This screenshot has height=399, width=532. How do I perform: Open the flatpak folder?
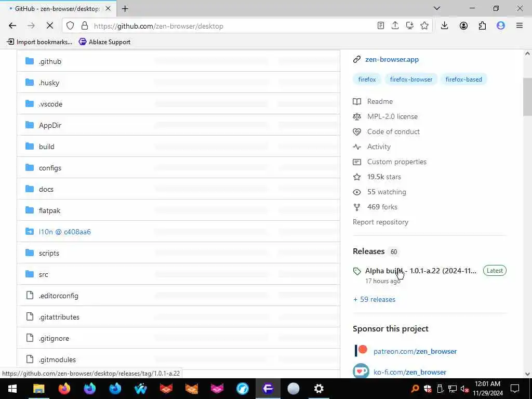pyautogui.click(x=49, y=211)
